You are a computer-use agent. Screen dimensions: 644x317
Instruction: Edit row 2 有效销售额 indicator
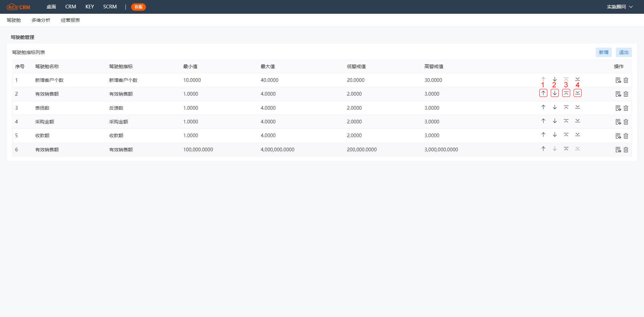point(618,94)
